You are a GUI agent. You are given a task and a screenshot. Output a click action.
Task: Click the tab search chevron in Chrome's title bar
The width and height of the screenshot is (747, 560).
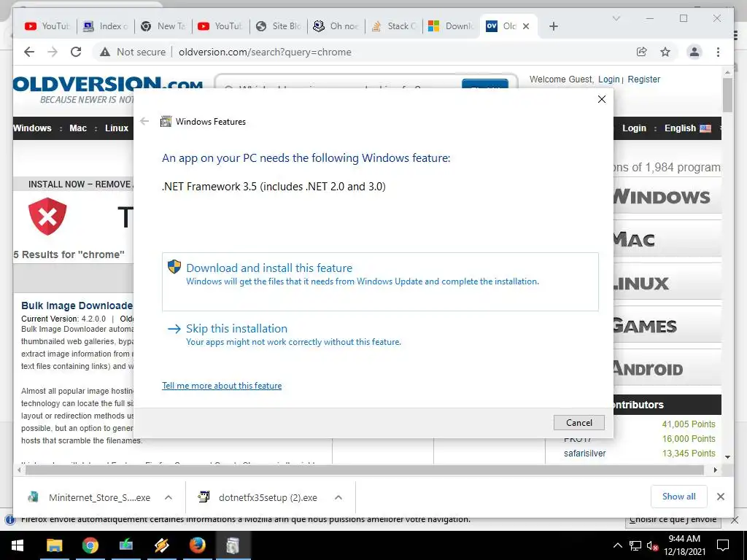[616, 18]
